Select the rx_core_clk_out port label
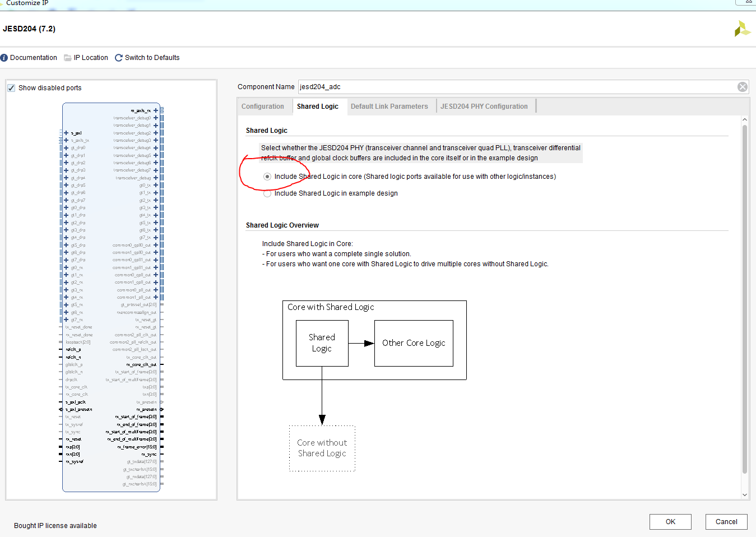The height and width of the screenshot is (537, 756). [x=141, y=365]
